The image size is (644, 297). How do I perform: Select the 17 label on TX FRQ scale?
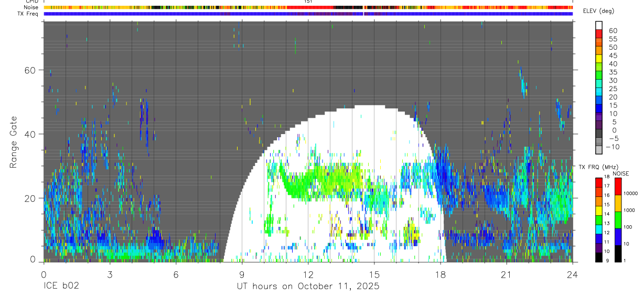608,186
